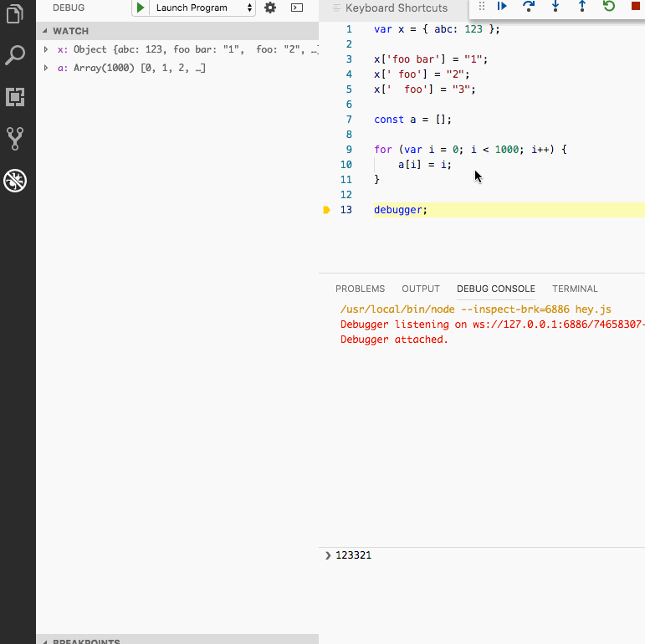645x644 pixels.
Task: Expand the a Array(1000) watch expression
Action: (x=46, y=68)
